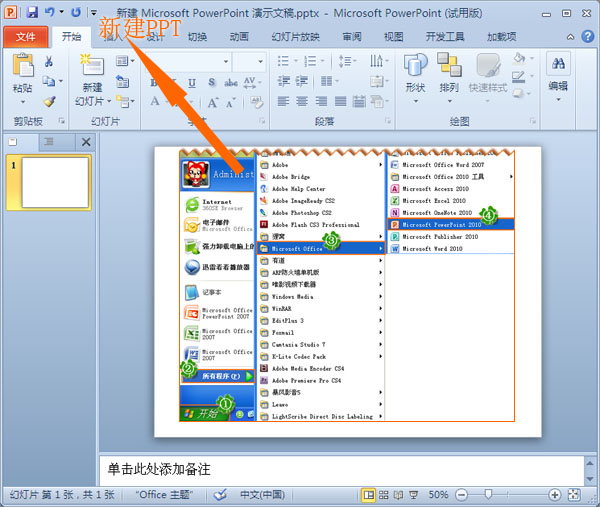Select the Format Painter brush
This screenshot has width=600, height=507.
(x=49, y=101)
